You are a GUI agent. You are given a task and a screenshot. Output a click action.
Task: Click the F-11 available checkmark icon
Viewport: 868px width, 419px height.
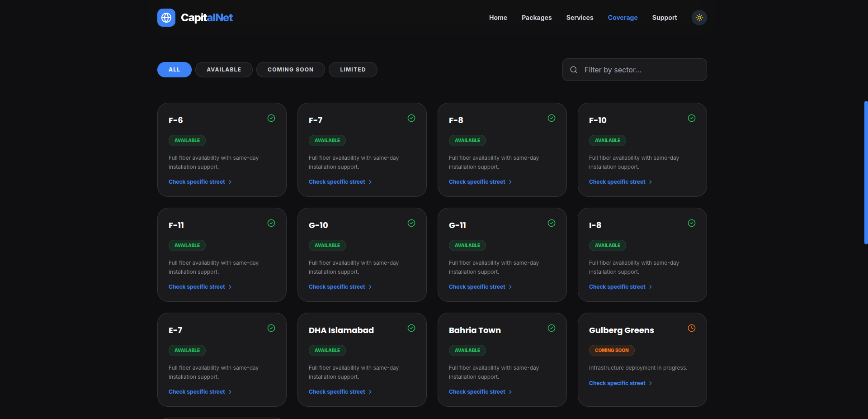tap(271, 223)
